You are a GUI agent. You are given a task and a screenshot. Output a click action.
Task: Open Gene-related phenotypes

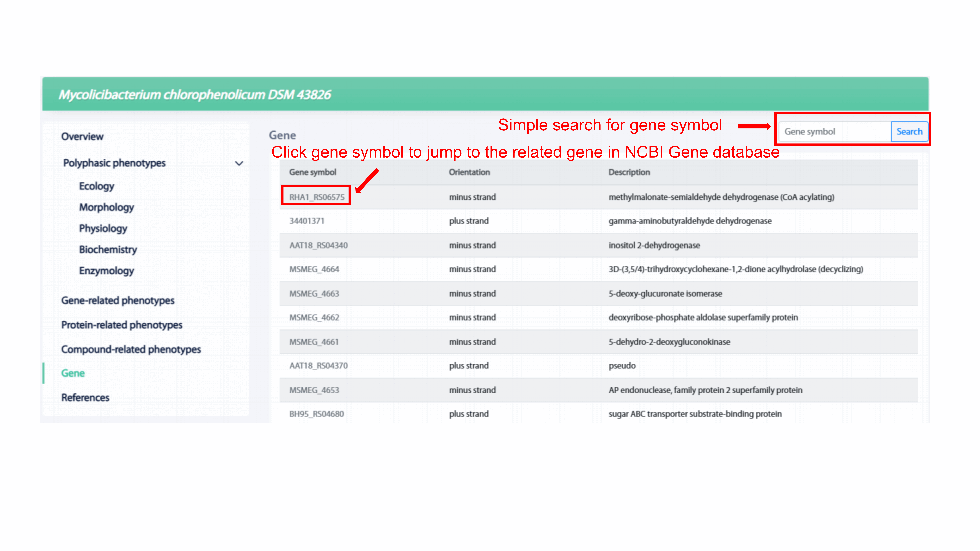(118, 300)
